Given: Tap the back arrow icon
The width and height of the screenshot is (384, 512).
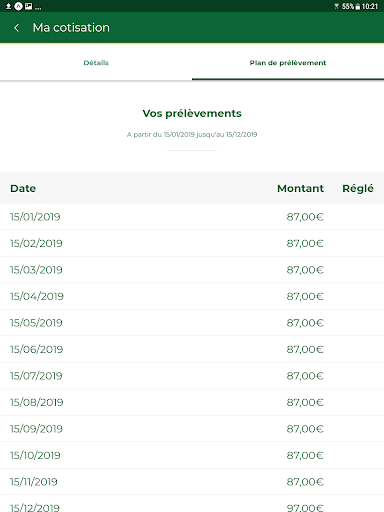Looking at the screenshot, I should (x=16, y=28).
